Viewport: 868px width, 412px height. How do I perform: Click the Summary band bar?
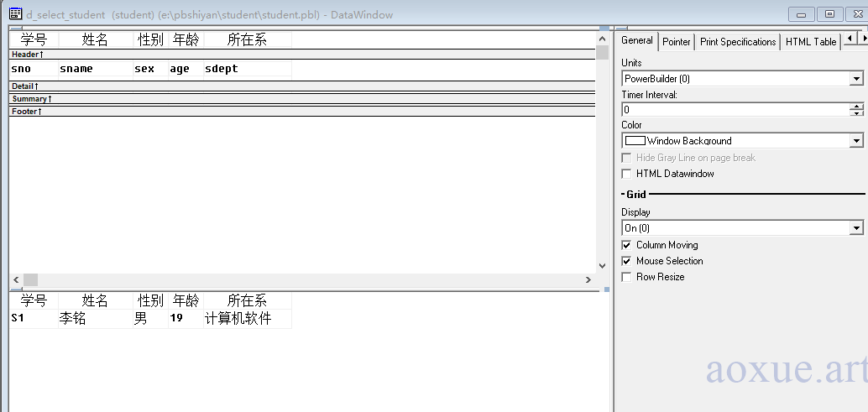tap(302, 99)
